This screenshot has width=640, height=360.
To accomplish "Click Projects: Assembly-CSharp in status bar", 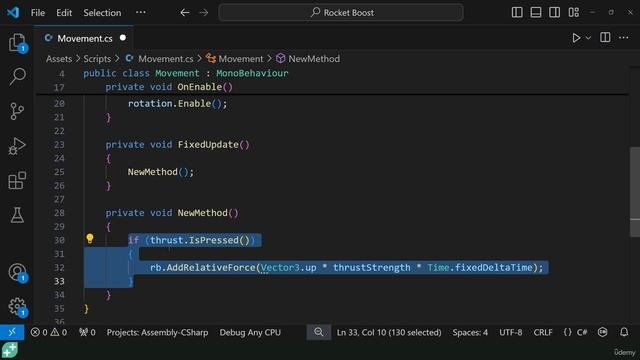I will [157, 332].
